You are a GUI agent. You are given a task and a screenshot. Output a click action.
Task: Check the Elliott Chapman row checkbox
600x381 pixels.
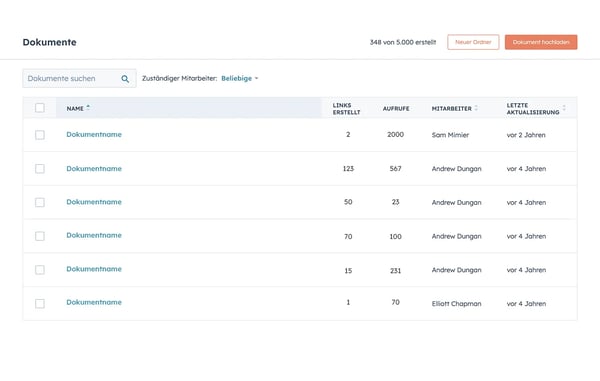tap(40, 303)
